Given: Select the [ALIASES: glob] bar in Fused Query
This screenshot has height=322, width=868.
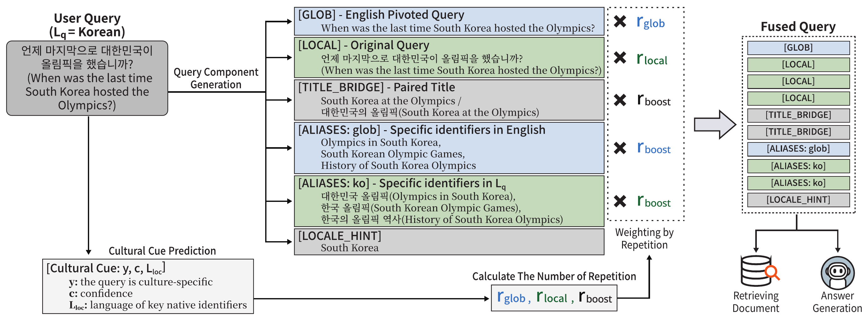Looking at the screenshot, I should (x=798, y=149).
